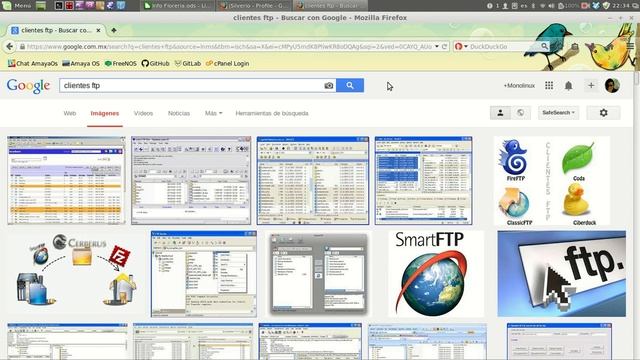The image size is (640, 360).
Task: Open the Menu button in the top panel
Action: (16, 5)
